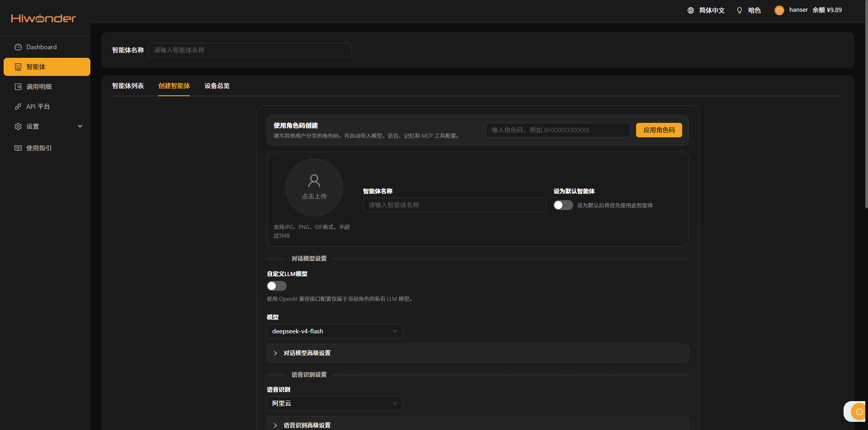Click the top 智能体名称 search field

(x=250, y=50)
